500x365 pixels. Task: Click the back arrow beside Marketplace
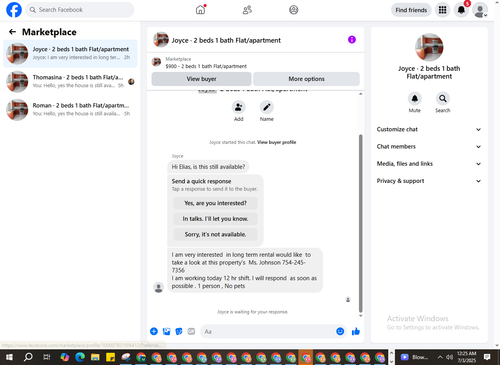12,32
